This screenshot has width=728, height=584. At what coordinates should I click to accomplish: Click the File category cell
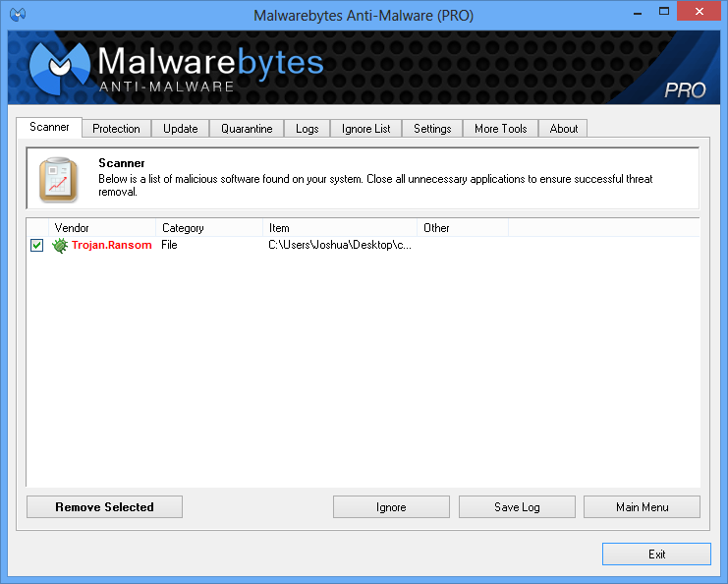coord(169,245)
